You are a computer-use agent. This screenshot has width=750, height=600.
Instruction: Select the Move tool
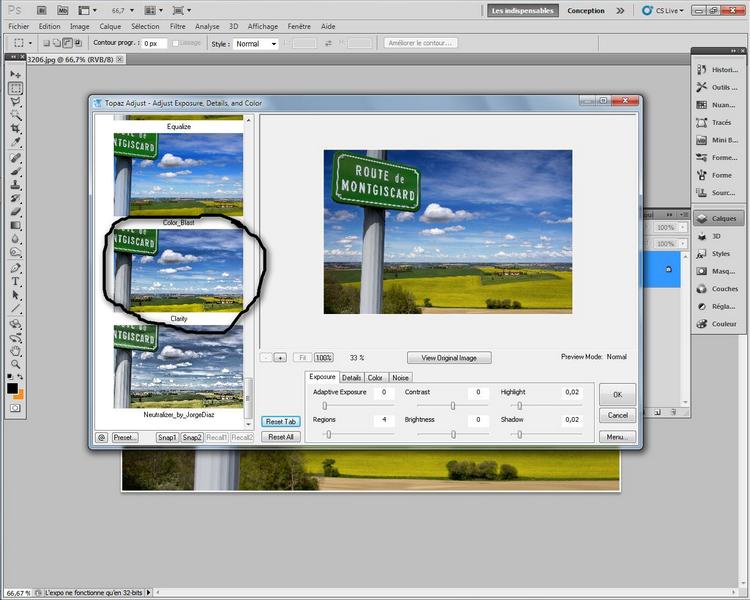pyautogui.click(x=15, y=75)
